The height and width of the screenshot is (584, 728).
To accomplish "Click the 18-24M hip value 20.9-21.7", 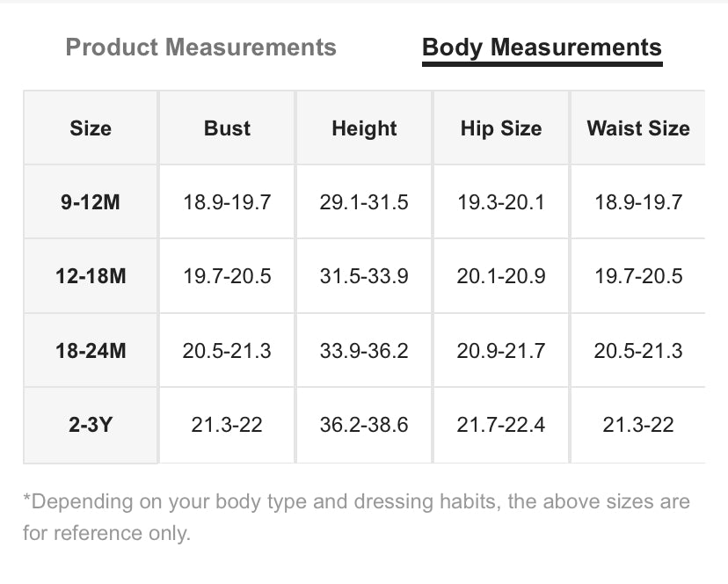I will click(501, 350).
